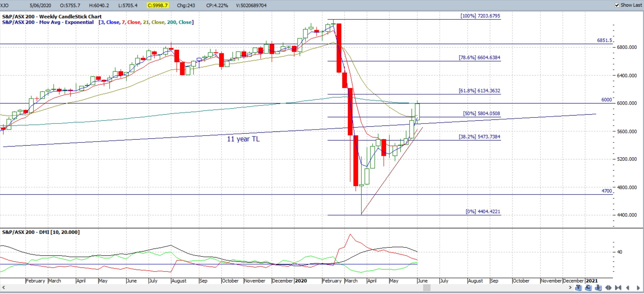This screenshot has width=644, height=294.
Task: Click the 5200.000 price axis label
Action: (627, 159)
